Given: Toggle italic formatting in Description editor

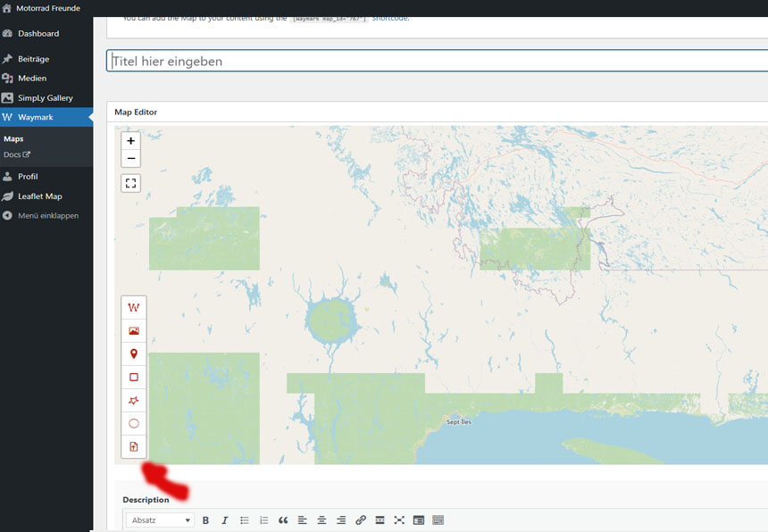Looking at the screenshot, I should click(x=224, y=520).
